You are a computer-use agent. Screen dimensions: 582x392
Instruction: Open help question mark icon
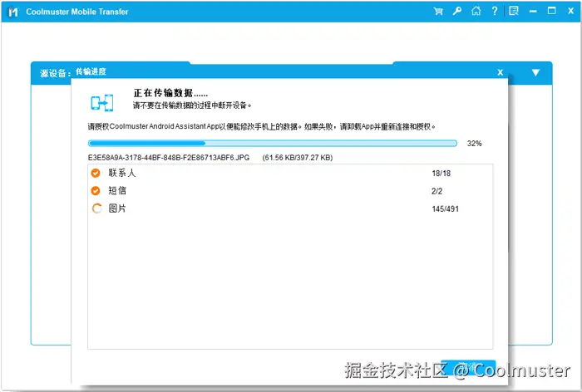[495, 11]
